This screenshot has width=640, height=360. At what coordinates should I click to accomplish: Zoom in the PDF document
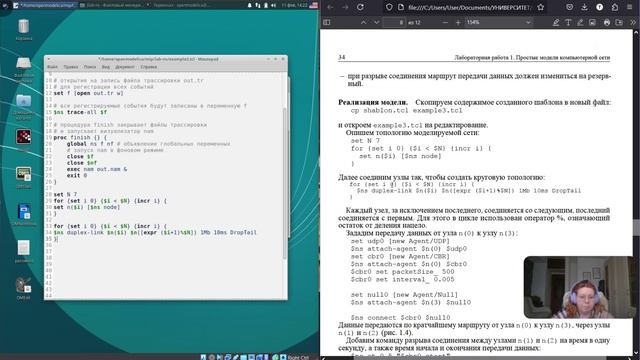[458, 22]
